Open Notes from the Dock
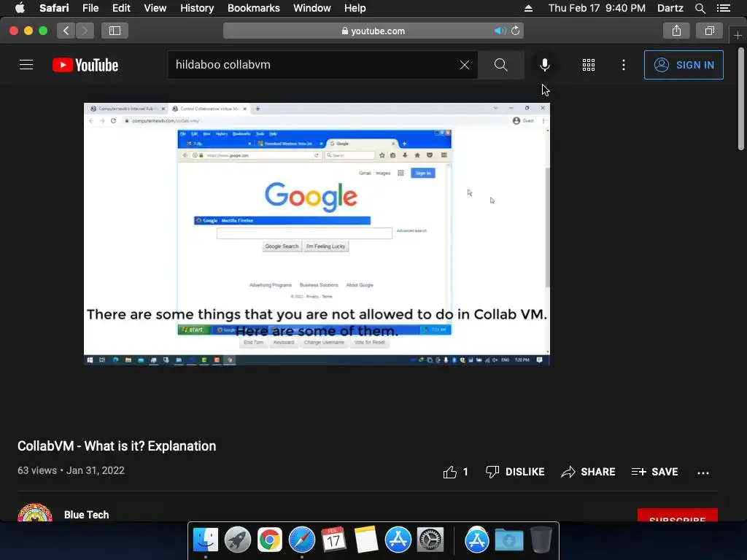Screen dimensions: 747x560 [366, 540]
